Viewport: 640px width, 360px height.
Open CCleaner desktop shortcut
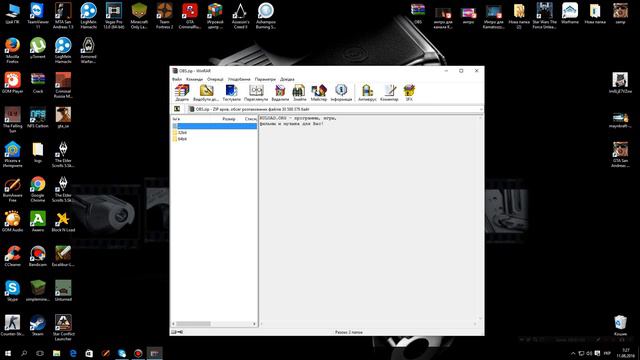coord(12,256)
